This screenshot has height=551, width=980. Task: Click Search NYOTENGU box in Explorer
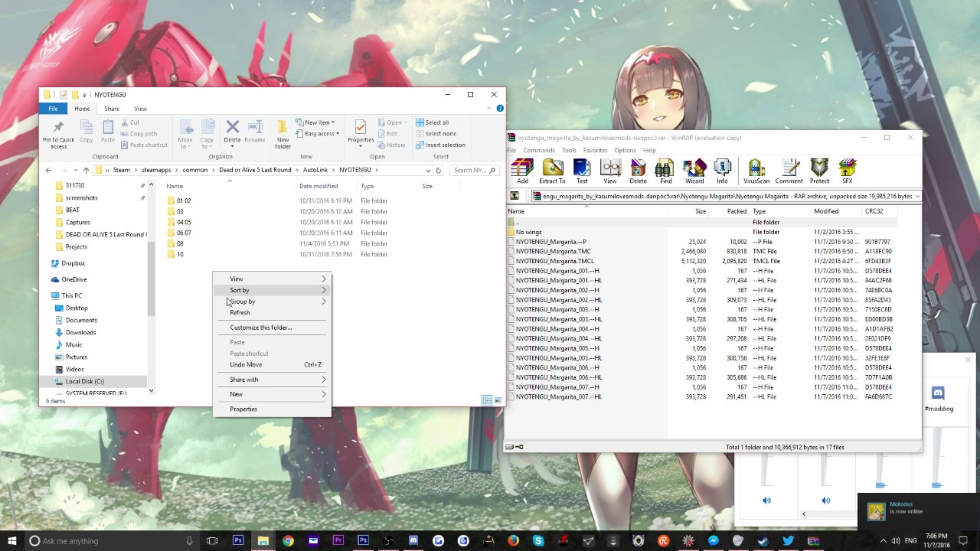(x=473, y=170)
